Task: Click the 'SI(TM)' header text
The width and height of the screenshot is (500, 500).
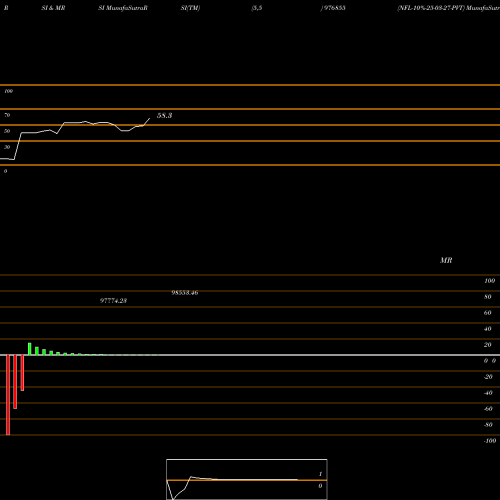Action: coord(190,8)
